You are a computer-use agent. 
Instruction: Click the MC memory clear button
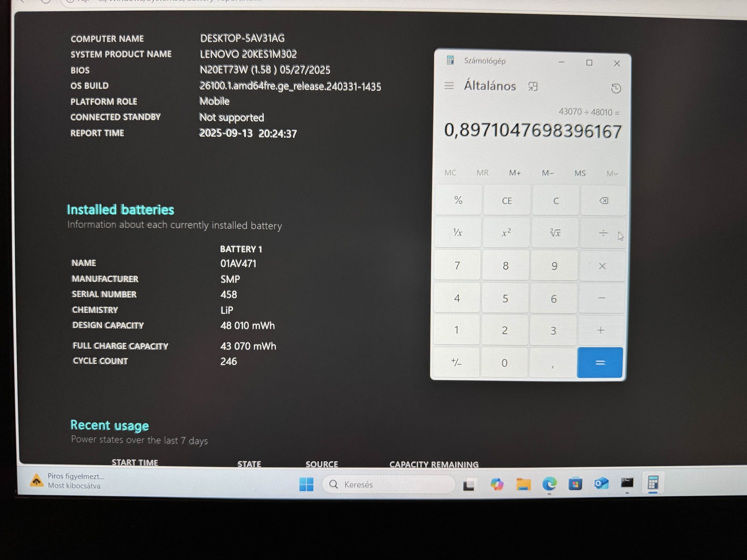(450, 172)
